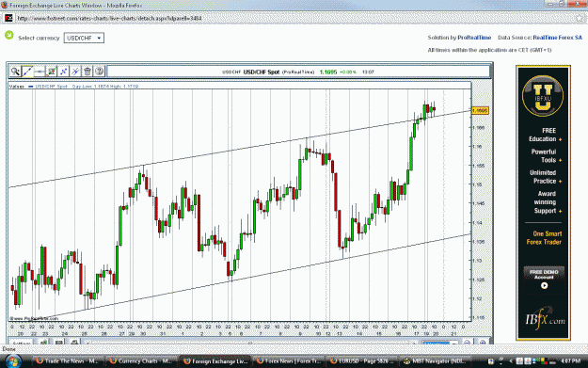This screenshot has width=588, height=368.
Task: Select the blue diagonal ray tool
Action: click(63, 72)
